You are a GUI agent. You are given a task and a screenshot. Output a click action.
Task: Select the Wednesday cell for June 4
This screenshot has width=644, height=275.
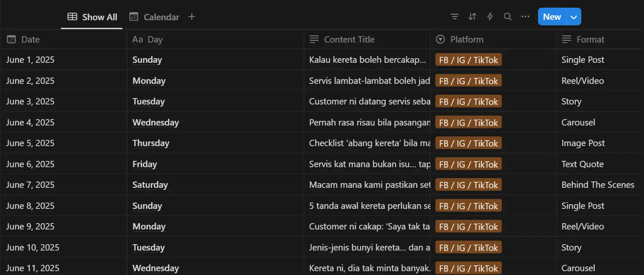tap(155, 122)
